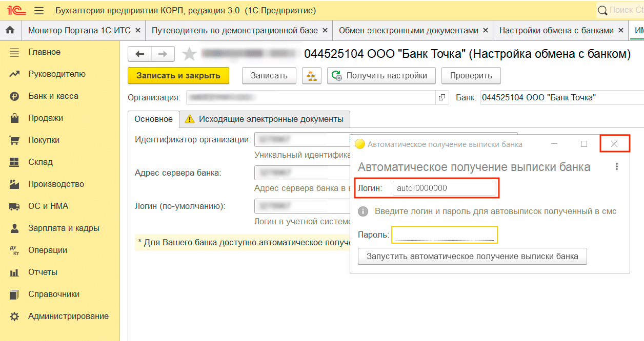The height and width of the screenshot is (341, 644).
Task: Open Администрирование section
Action: coord(68,316)
